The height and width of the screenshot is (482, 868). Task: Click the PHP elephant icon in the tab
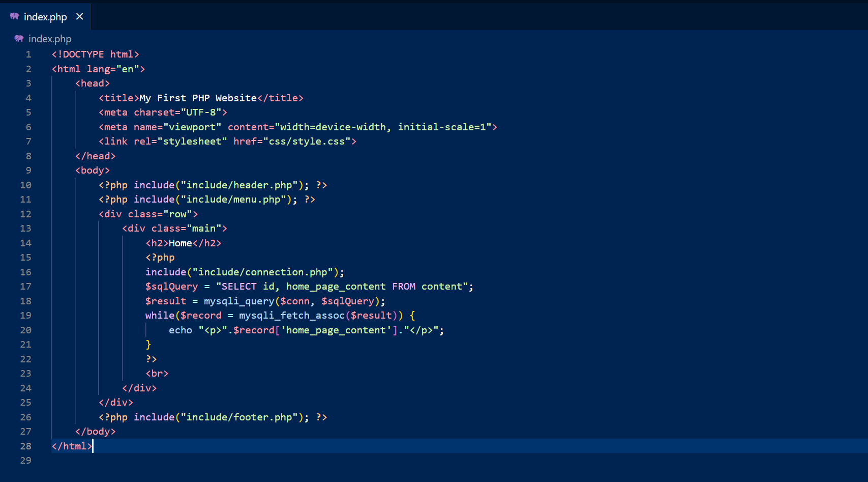(14, 17)
